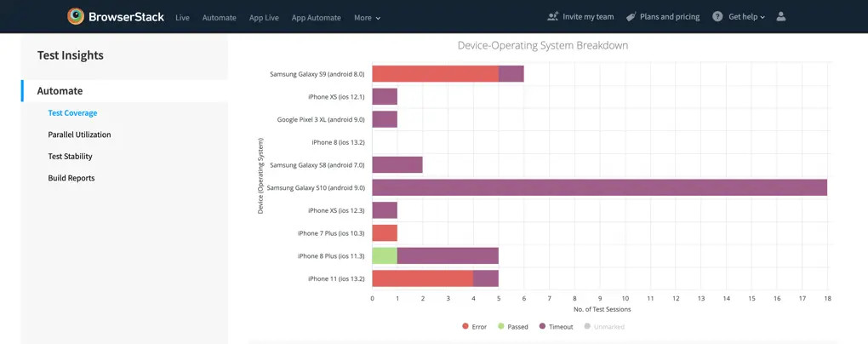
Task: Click the Invite my team people icon
Action: click(552, 17)
